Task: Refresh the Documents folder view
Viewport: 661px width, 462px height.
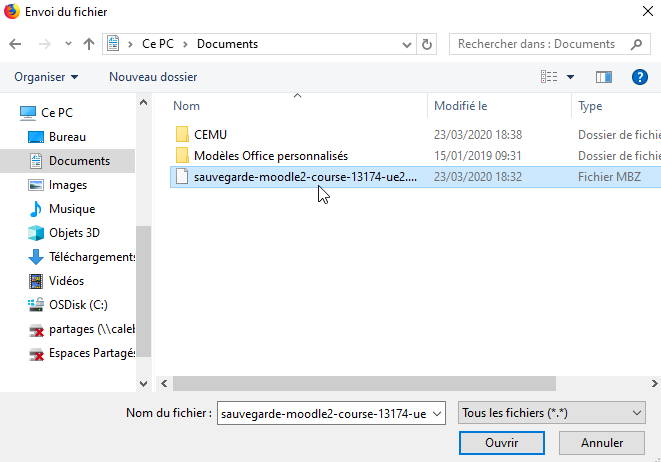Action: (x=428, y=44)
